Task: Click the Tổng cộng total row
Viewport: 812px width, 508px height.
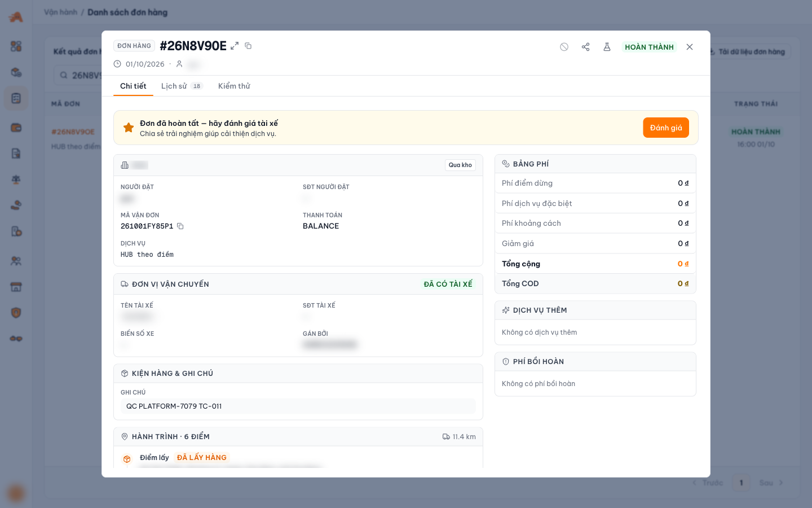Action: click(595, 264)
